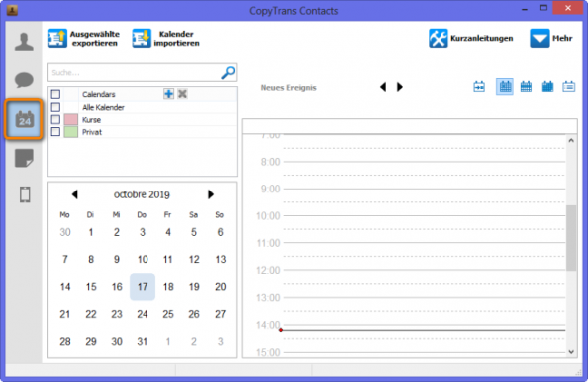This screenshot has height=382, width=588.
Task: Tick the Privat calendar checkbox
Action: click(x=55, y=132)
